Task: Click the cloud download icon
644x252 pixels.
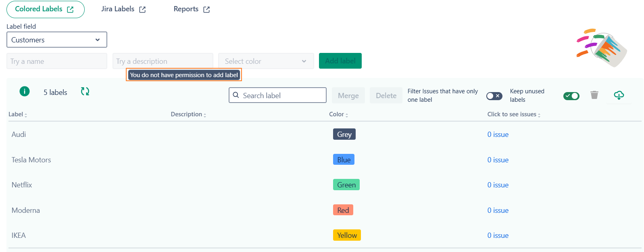Action: click(619, 95)
